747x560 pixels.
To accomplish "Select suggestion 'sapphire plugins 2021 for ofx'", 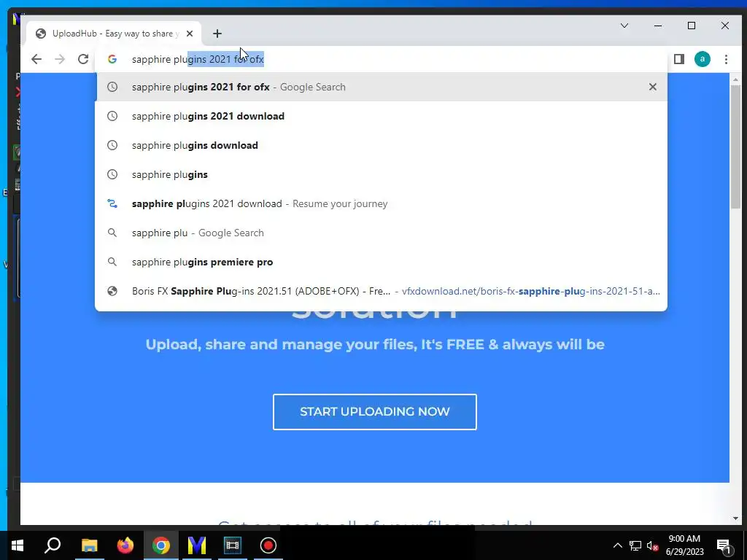I will [381, 87].
